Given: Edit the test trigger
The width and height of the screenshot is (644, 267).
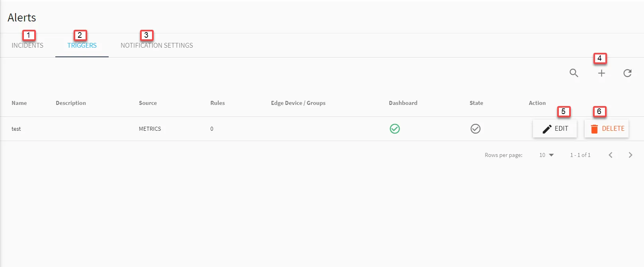Looking at the screenshot, I should click(555, 129).
